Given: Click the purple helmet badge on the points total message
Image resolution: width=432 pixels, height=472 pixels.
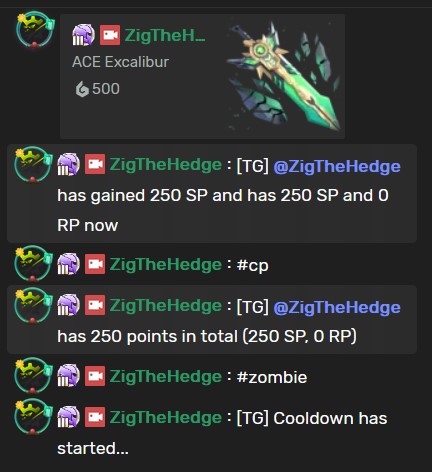Looking at the screenshot, I should 68,305.
